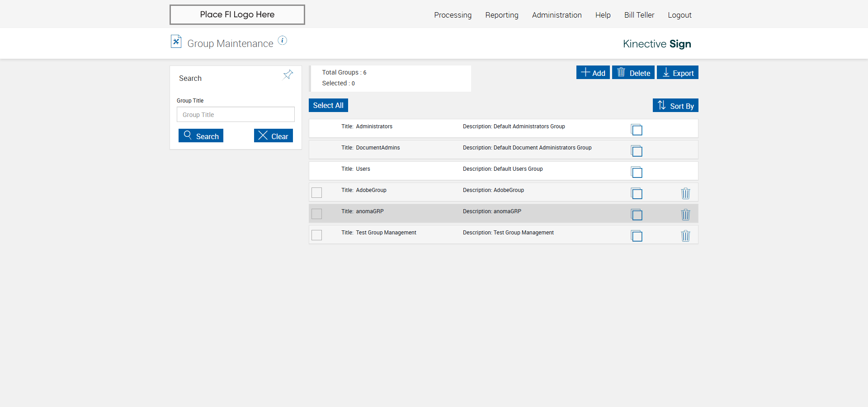
Task: Click the copy icon for Administrators group
Action: coord(637,130)
